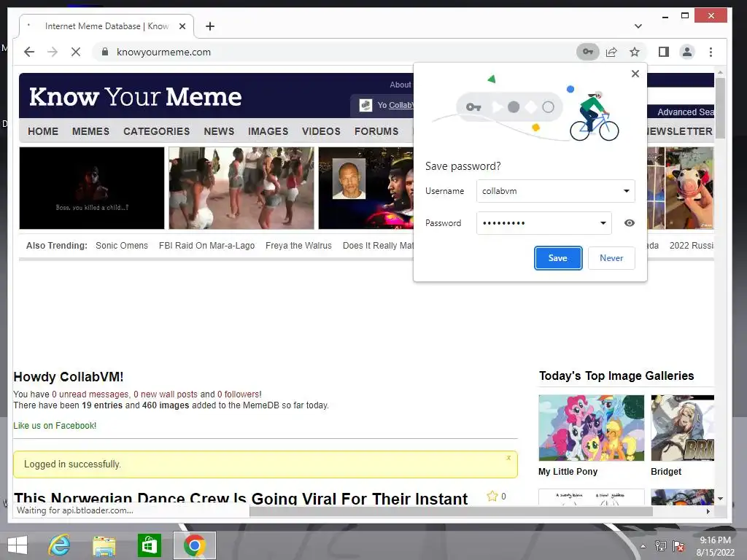Click the Username field containing collabvm

tap(555, 191)
